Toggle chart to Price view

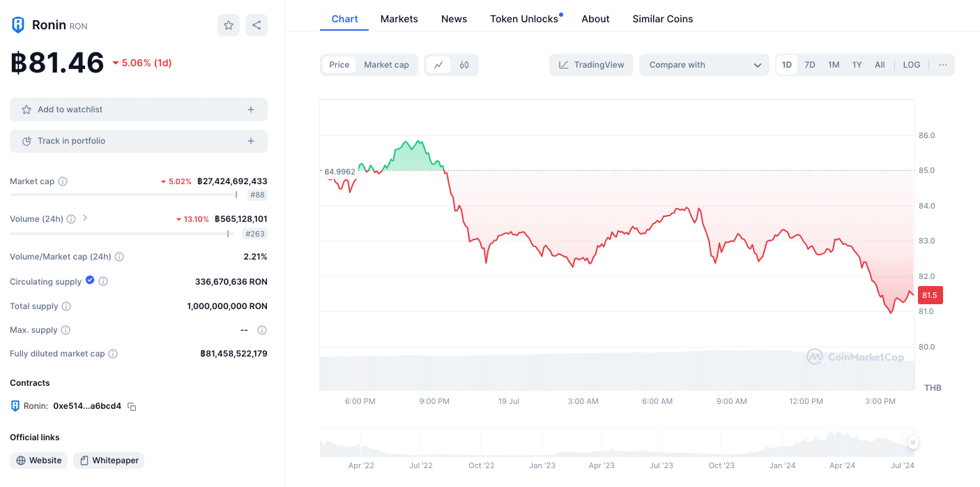tap(339, 65)
